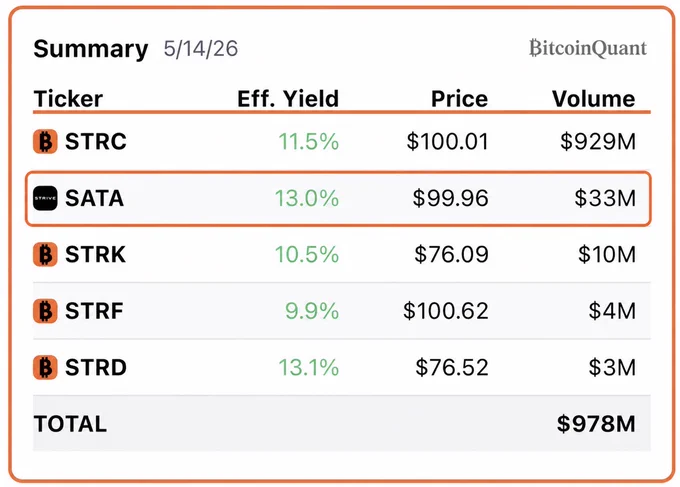Select the STRF ticker label
Viewport: 680px width, 487px height.
94,311
